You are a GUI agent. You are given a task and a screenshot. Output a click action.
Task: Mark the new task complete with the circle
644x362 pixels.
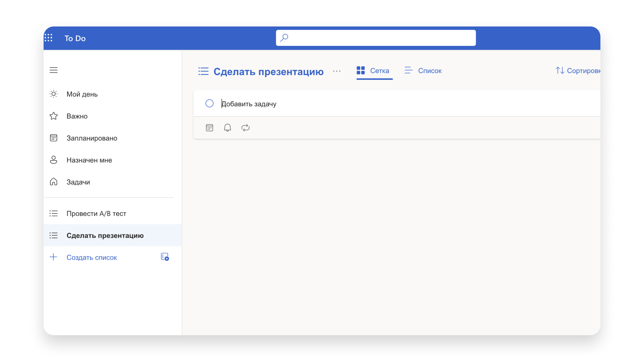point(209,103)
